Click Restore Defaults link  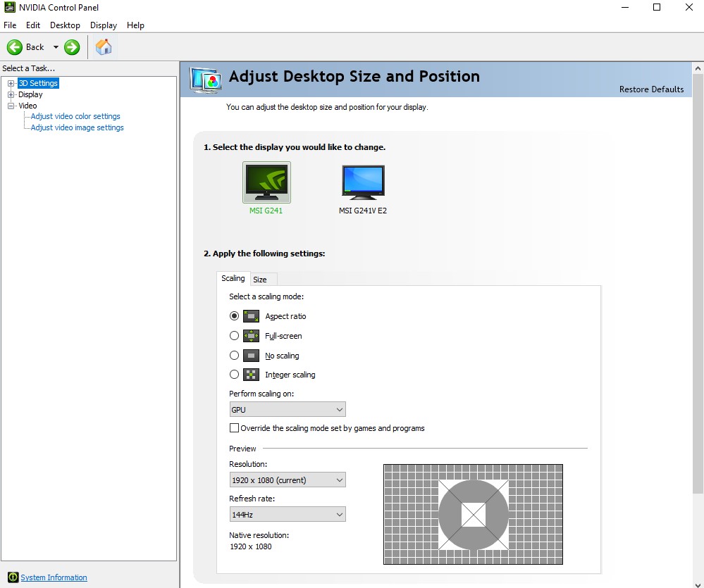pos(651,89)
